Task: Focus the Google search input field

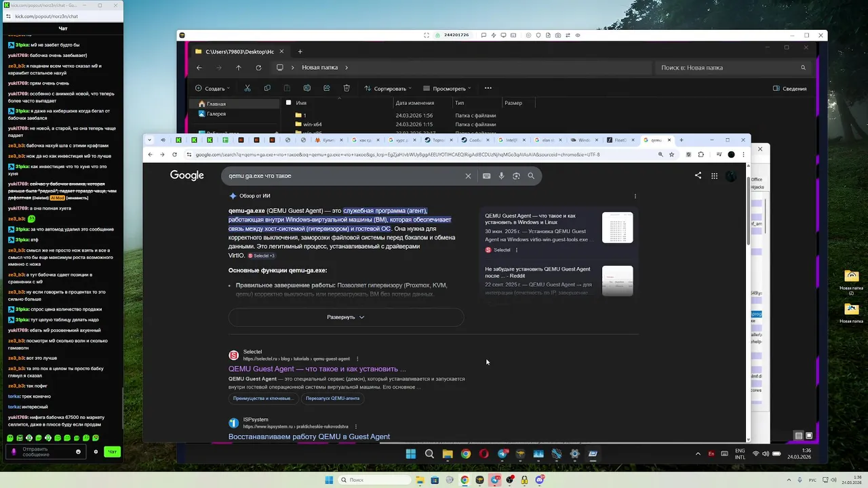Action: click(342, 176)
